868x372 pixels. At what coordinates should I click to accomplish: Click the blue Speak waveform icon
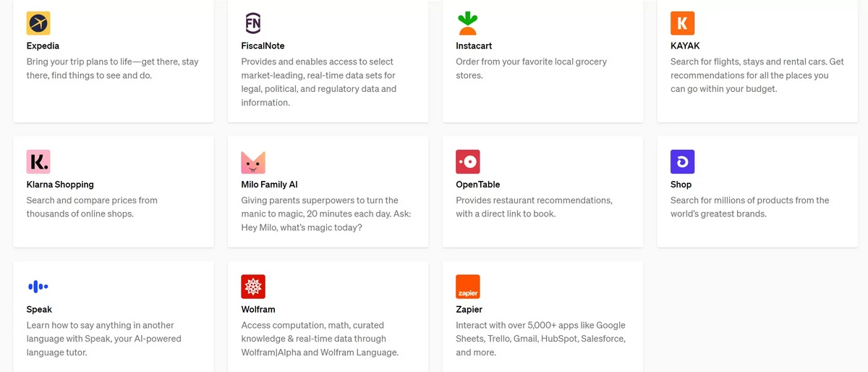pos(38,287)
